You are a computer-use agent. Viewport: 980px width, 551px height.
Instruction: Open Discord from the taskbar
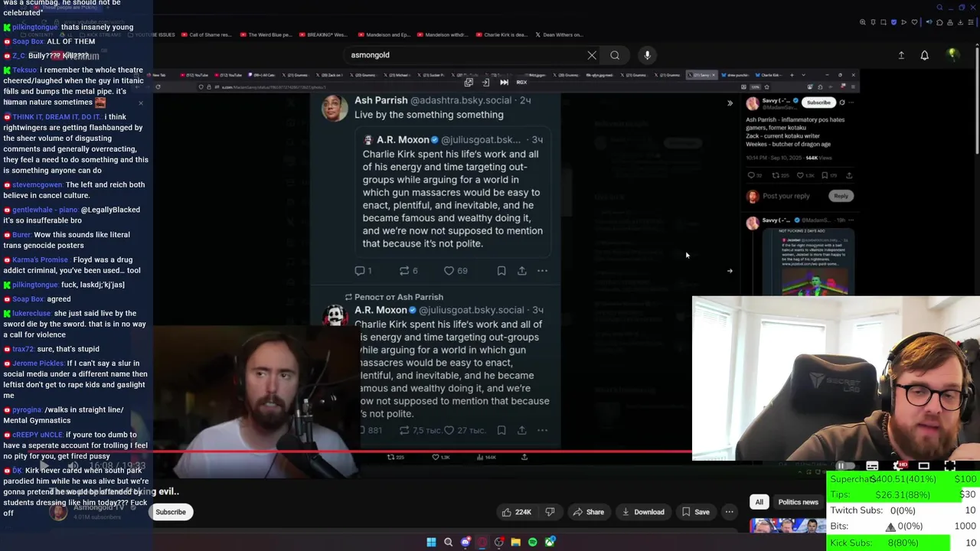[465, 542]
